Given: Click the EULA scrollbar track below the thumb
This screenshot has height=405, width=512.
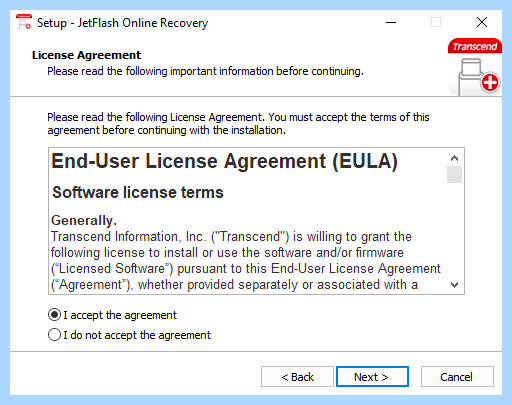Looking at the screenshot, I should point(454,230).
